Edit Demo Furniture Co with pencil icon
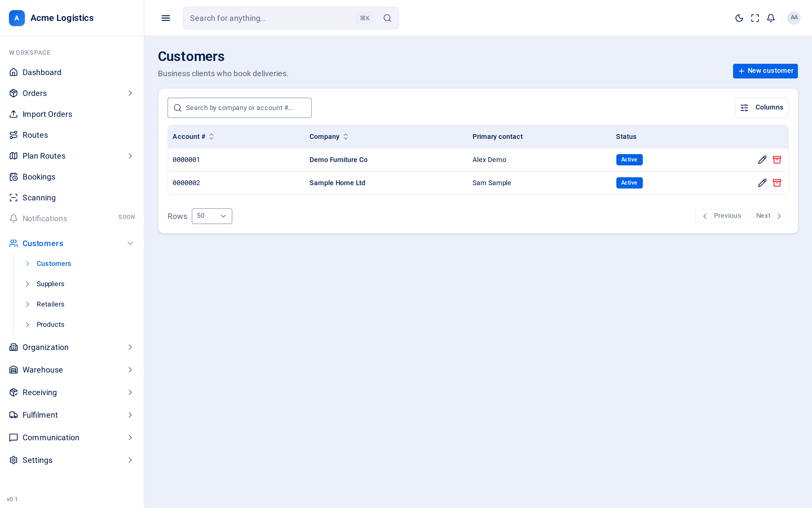 click(762, 159)
